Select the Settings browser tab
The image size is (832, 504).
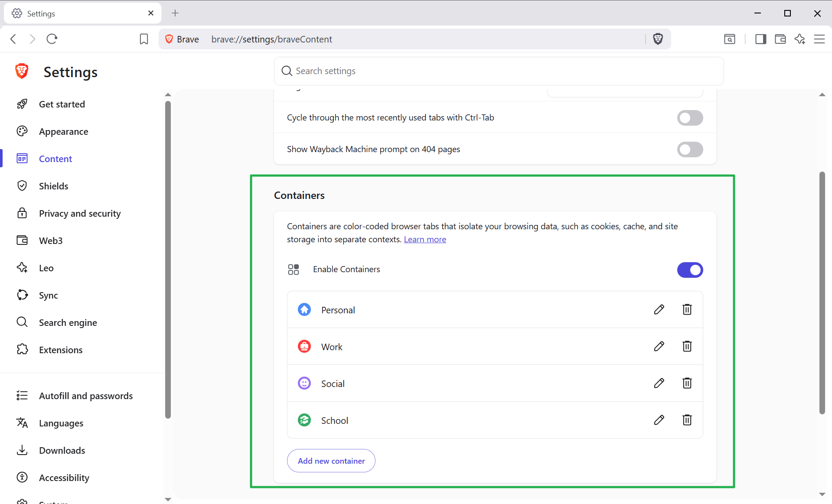coord(82,13)
